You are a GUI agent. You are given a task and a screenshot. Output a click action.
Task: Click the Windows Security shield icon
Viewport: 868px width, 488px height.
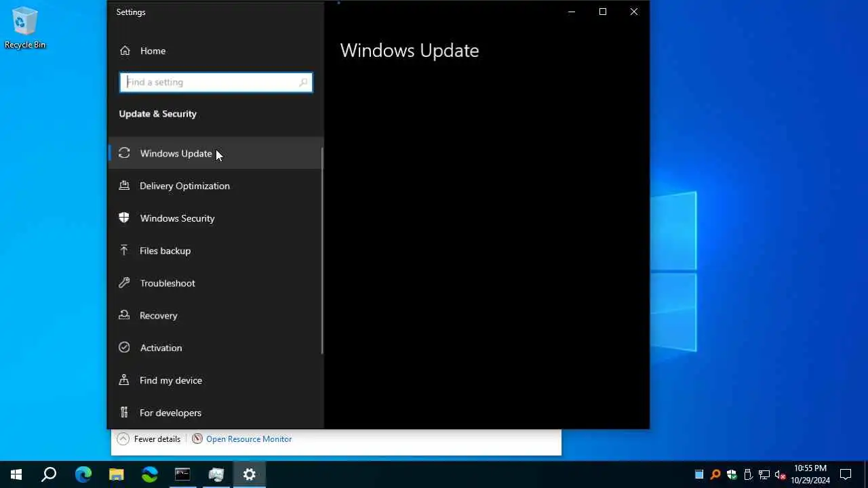(x=124, y=218)
